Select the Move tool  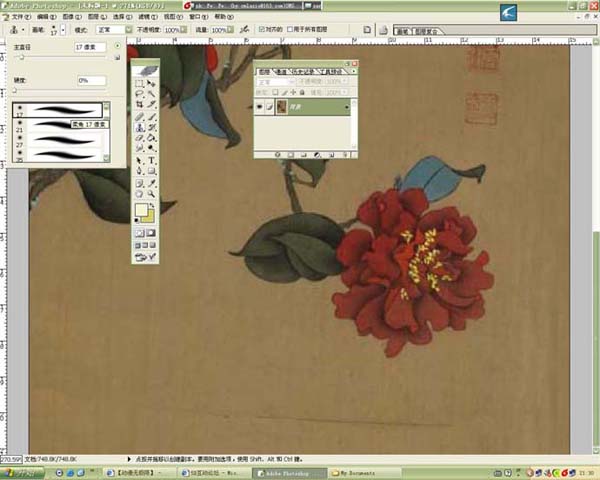click(152, 83)
